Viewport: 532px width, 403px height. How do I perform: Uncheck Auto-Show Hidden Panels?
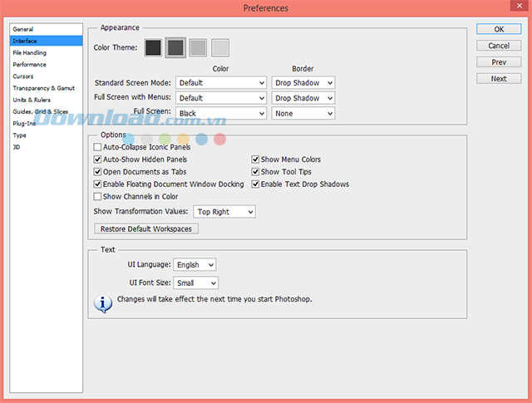tap(97, 160)
